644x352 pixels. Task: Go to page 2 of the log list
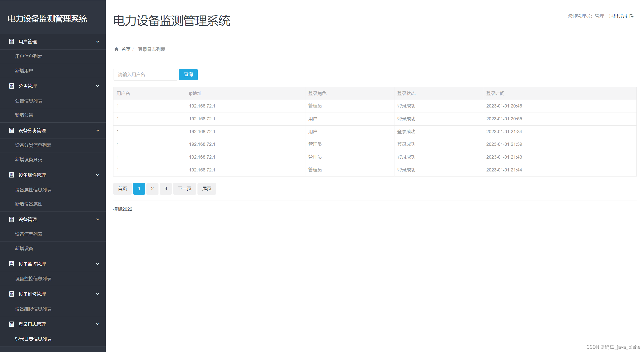[x=152, y=189]
